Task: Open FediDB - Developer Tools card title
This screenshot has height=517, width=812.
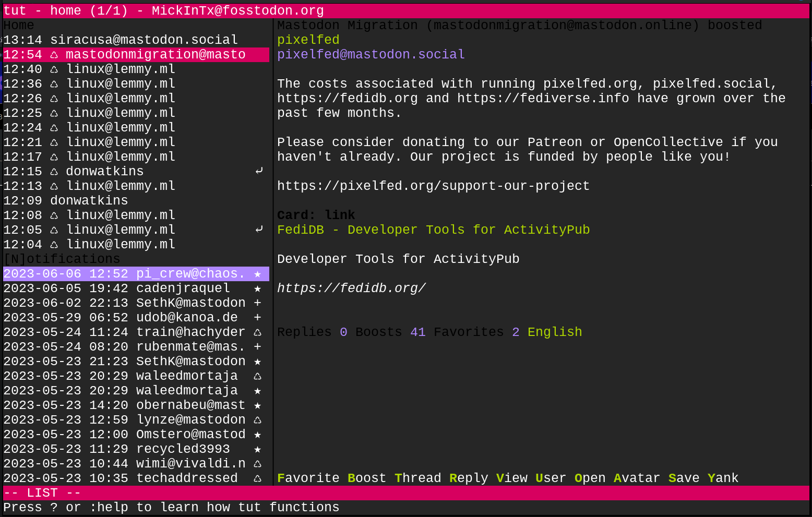Action: pyautogui.click(x=434, y=230)
